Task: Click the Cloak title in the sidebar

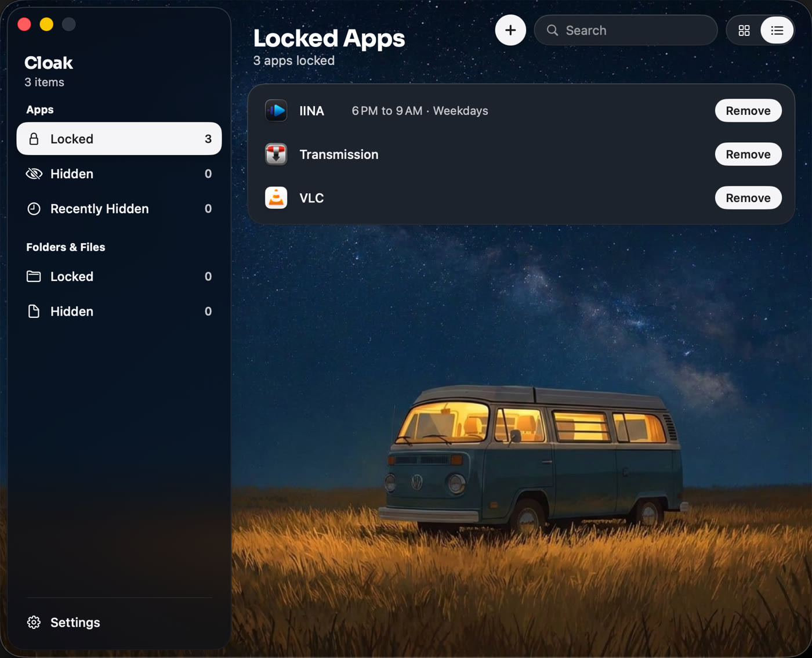Action: click(49, 63)
